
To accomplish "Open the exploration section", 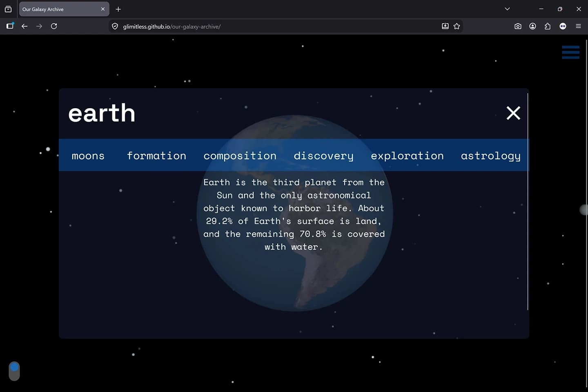I will [x=407, y=156].
